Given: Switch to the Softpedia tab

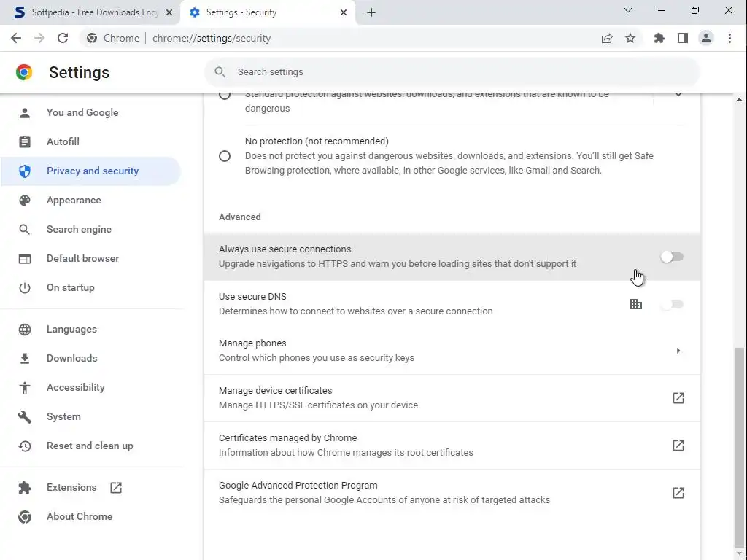Looking at the screenshot, I should click(88, 12).
